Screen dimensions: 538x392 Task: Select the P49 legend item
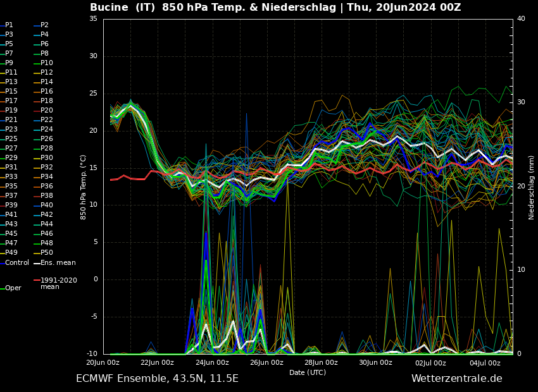coord(9,252)
